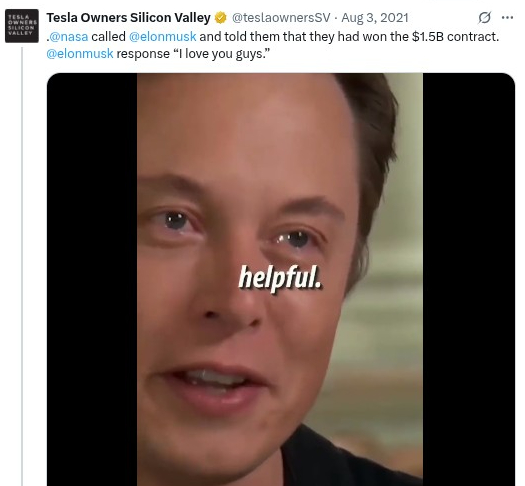
Task: Click the gold verified badge
Action: pos(220,18)
